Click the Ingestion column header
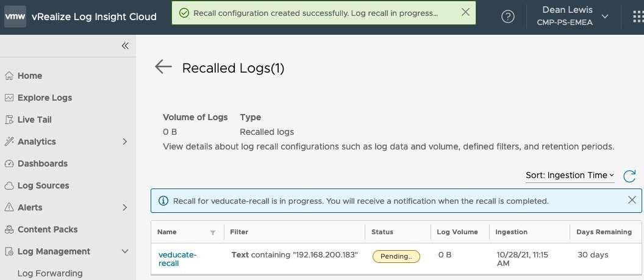Screen dimensions: 644x280 (x=511, y=232)
